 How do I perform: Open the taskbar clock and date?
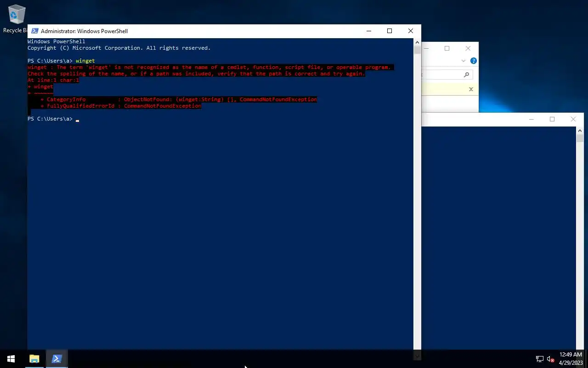tap(571, 359)
